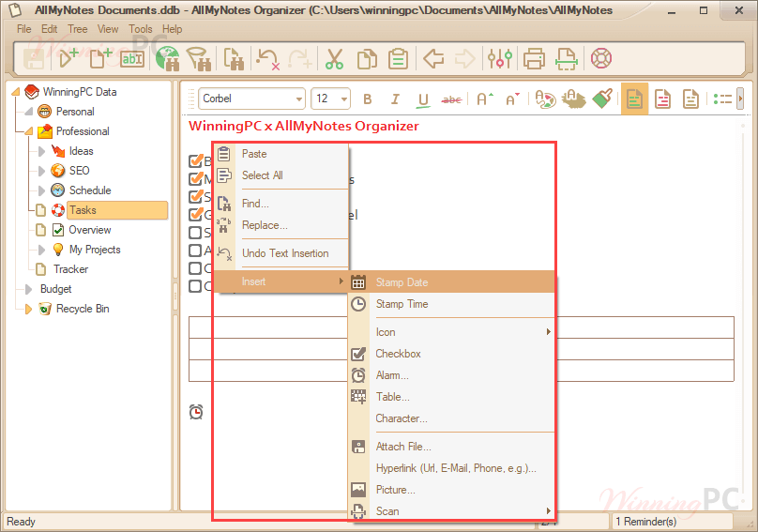Screen dimensions: 758x532
Task: Click the global search binoculars icon
Action: pyautogui.click(x=168, y=58)
